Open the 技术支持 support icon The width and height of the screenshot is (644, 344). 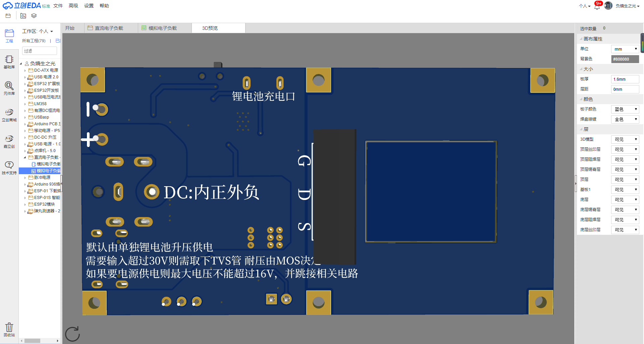[9, 167]
